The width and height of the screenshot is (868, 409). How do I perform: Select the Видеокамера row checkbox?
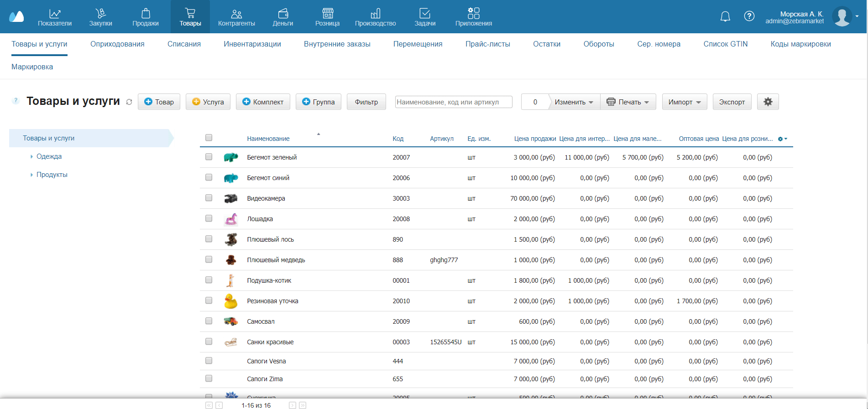209,198
